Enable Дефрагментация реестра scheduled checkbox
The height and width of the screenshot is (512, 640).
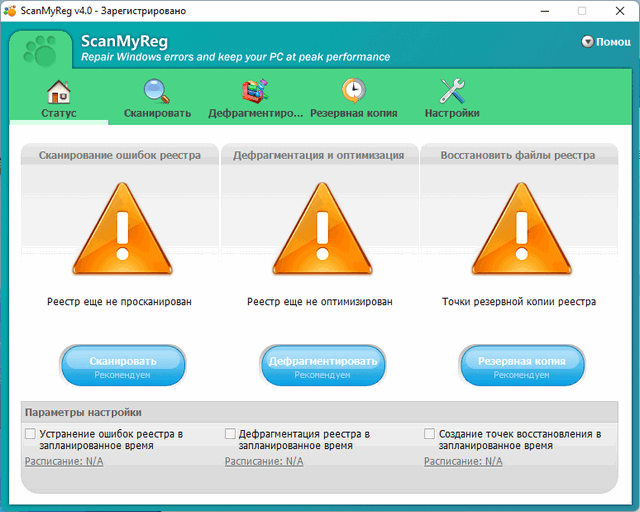pos(230,434)
